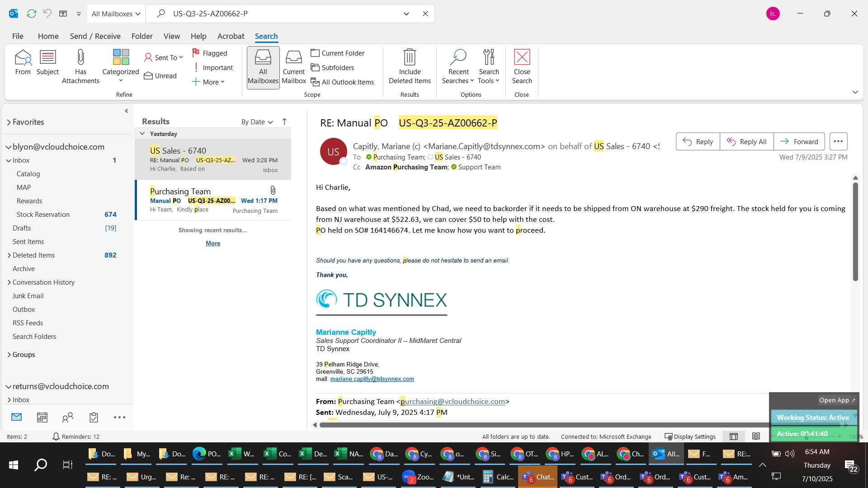The height and width of the screenshot is (488, 868).
Task: Collapse the folder pane arrow
Action: [126, 111]
